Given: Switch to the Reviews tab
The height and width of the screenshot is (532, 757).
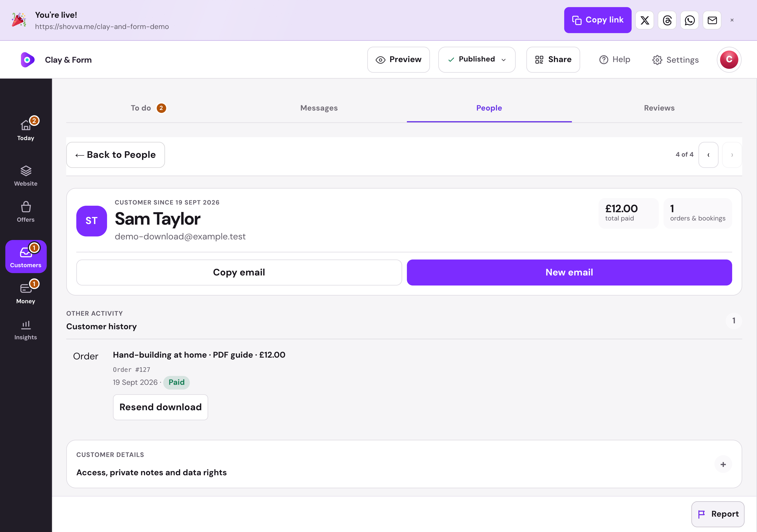Looking at the screenshot, I should (x=659, y=108).
